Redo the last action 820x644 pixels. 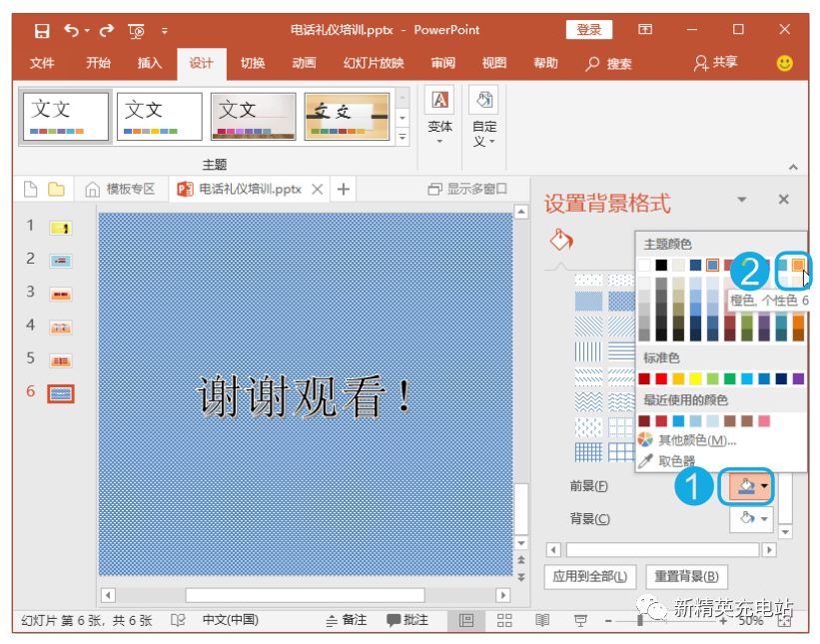(x=107, y=30)
